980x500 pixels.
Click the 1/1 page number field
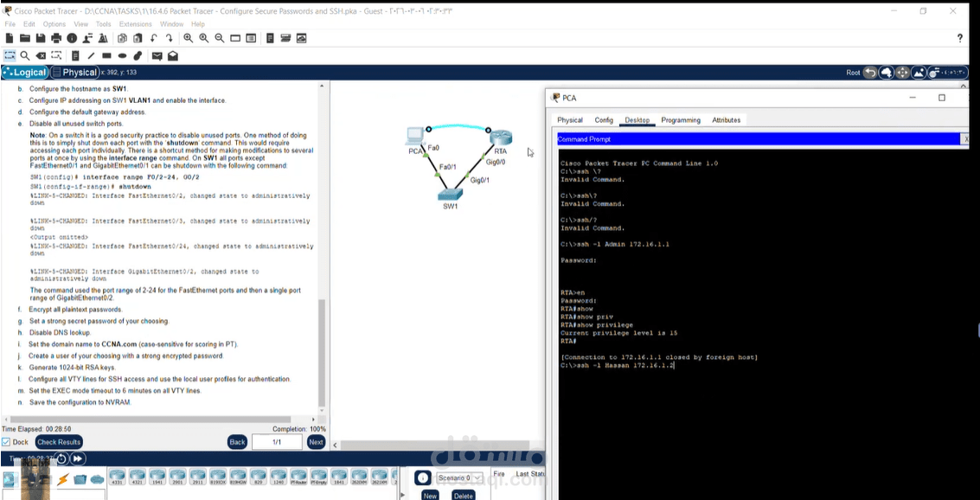click(277, 442)
